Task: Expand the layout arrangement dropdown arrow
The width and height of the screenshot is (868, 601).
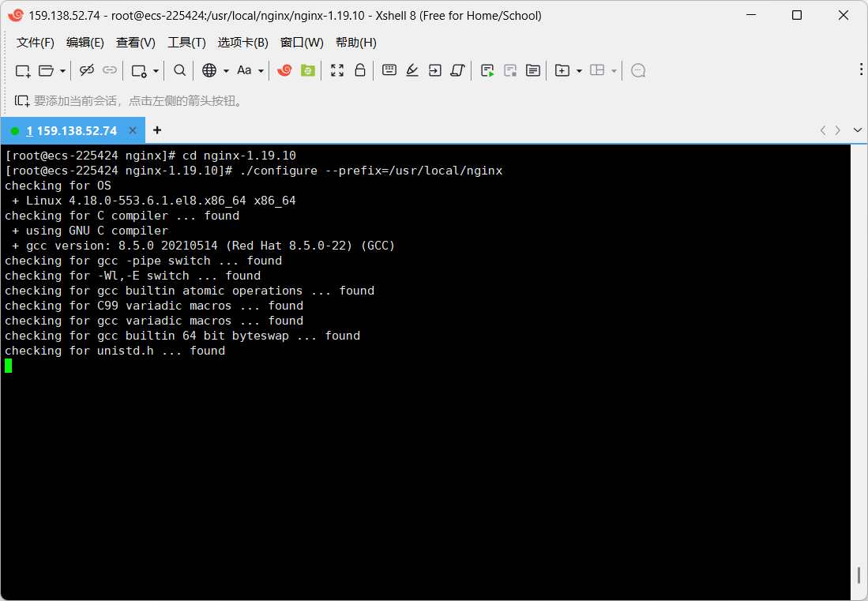Action: 614,71
